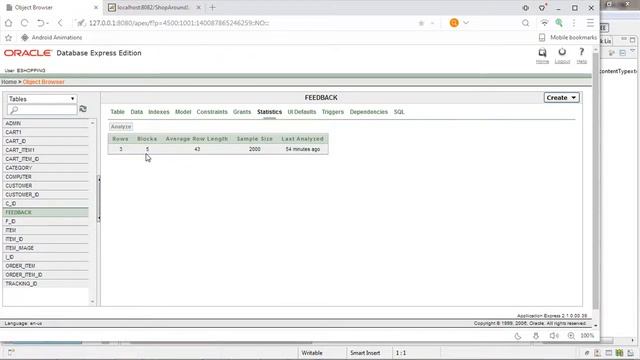Viewport: 640px width, 360px height.
Task: Click the Object Browser breadcrumb link
Action: click(x=44, y=82)
